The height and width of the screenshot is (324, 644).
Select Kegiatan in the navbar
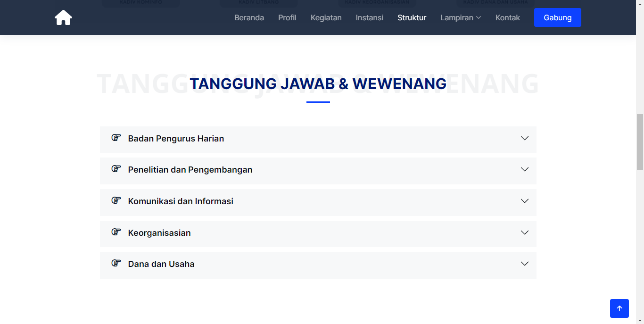click(326, 18)
